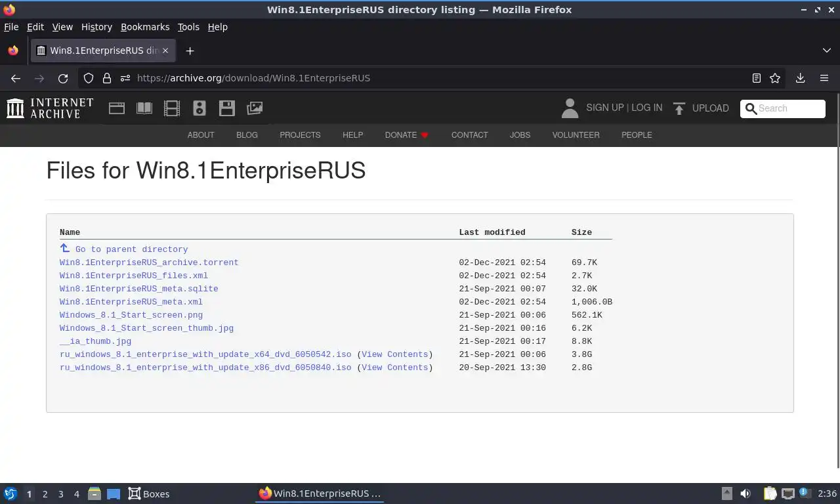840x504 pixels.
Task: Open Win8.1EnterpriseRUS_meta.sqlite
Action: [x=138, y=289]
